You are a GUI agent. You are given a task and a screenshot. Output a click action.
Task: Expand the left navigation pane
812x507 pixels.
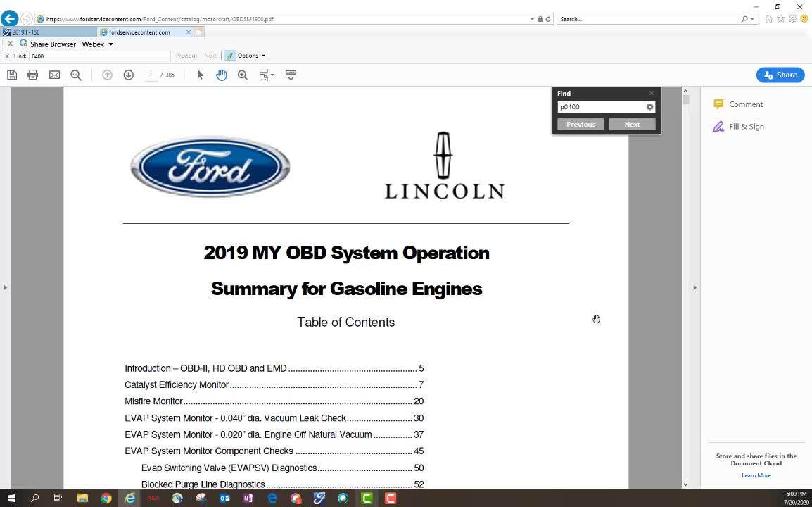coord(5,287)
